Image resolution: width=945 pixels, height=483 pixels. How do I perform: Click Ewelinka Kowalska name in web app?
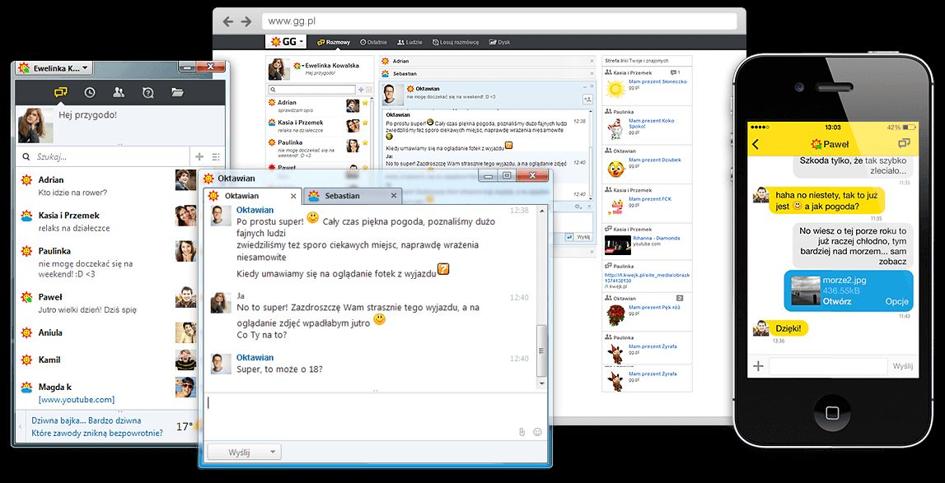pyautogui.click(x=332, y=65)
